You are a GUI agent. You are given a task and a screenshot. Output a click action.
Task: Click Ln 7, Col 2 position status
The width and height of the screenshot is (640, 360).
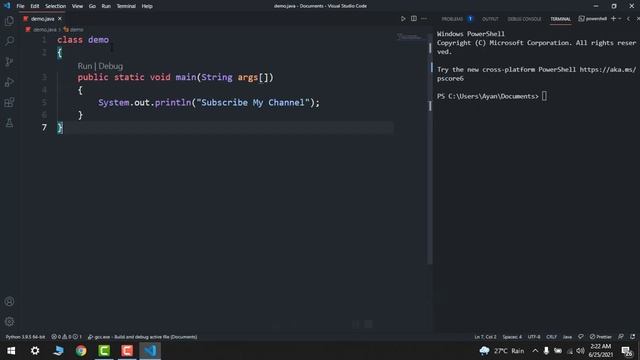pos(485,337)
